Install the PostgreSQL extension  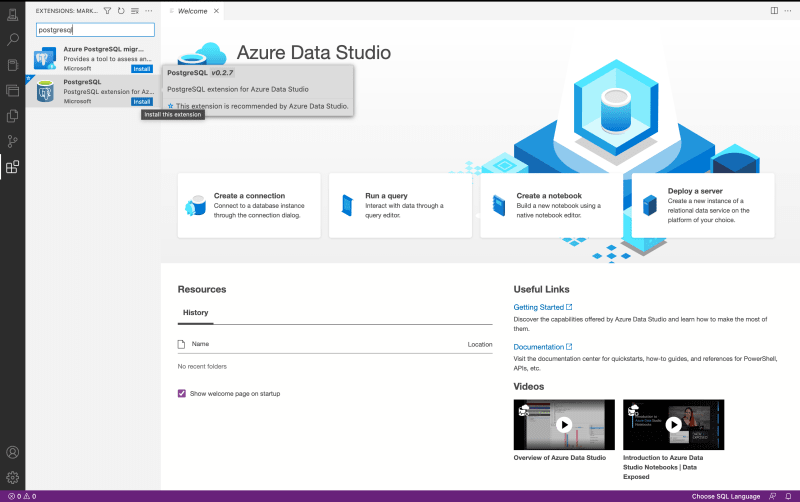coord(142,102)
